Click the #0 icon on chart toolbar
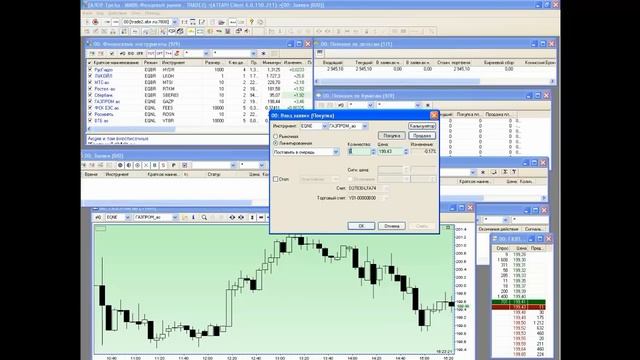Viewport: 640px width, 360px height. [98, 218]
